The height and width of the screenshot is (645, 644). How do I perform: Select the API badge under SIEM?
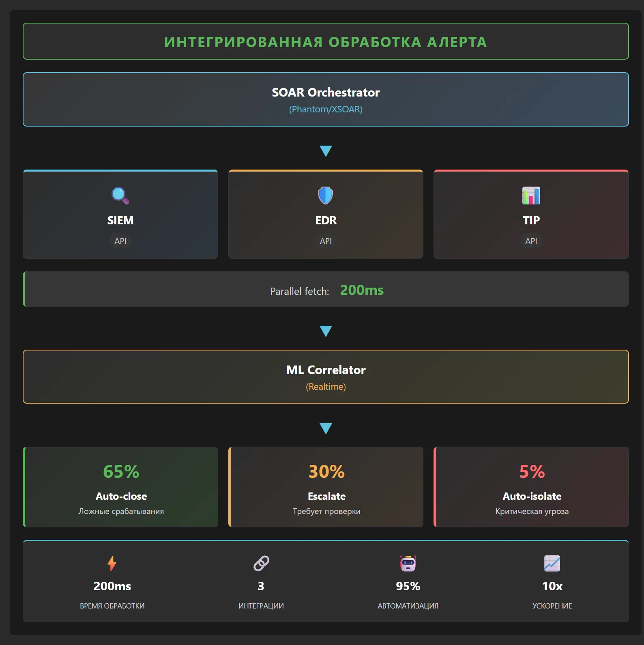[120, 241]
